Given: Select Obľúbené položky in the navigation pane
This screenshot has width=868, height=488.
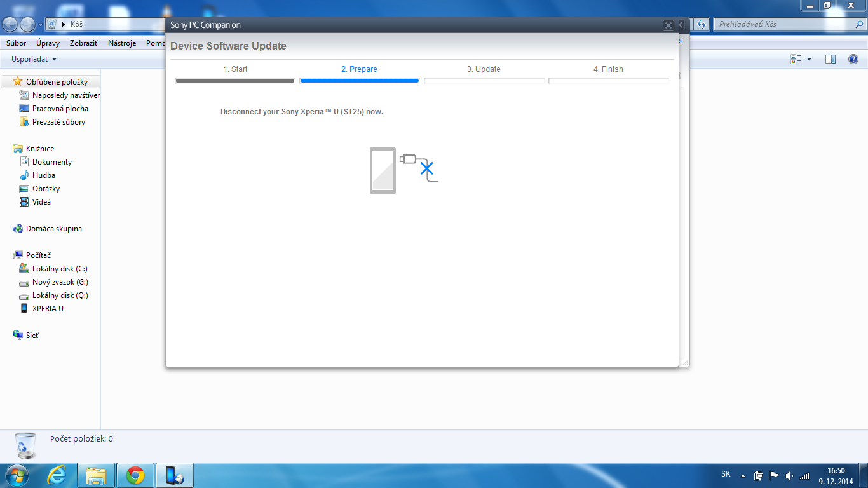Looking at the screenshot, I should (50, 82).
